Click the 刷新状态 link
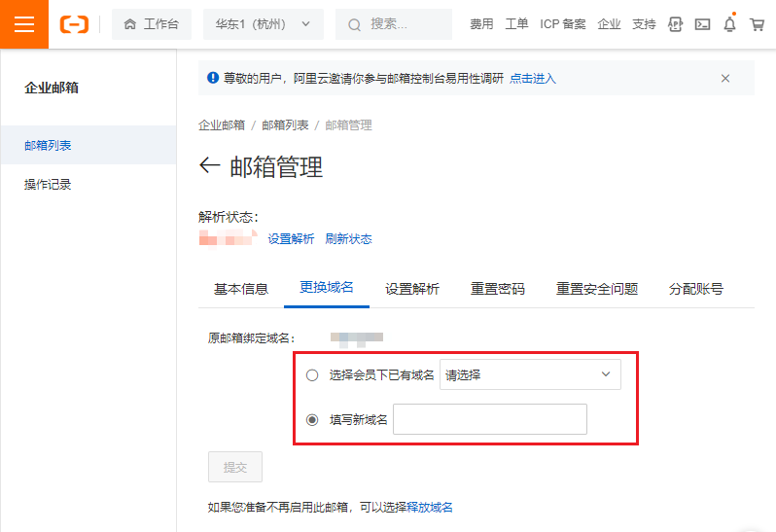The width and height of the screenshot is (776, 532). [x=348, y=239]
